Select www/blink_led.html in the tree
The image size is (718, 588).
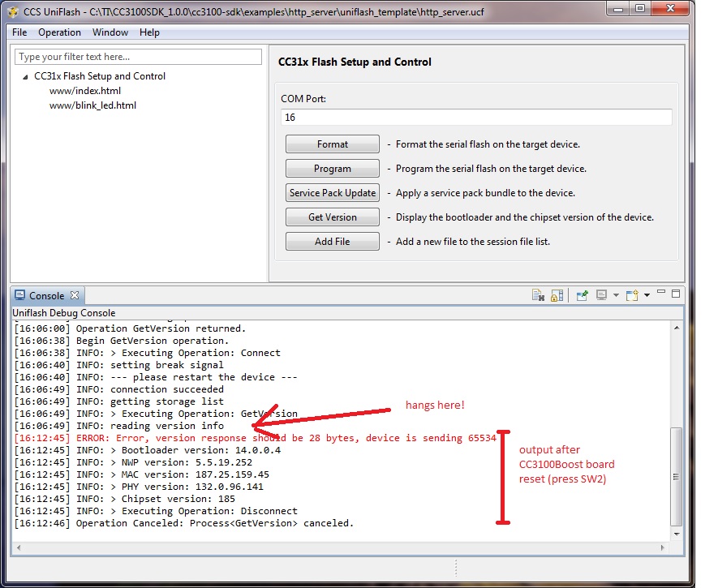point(92,105)
